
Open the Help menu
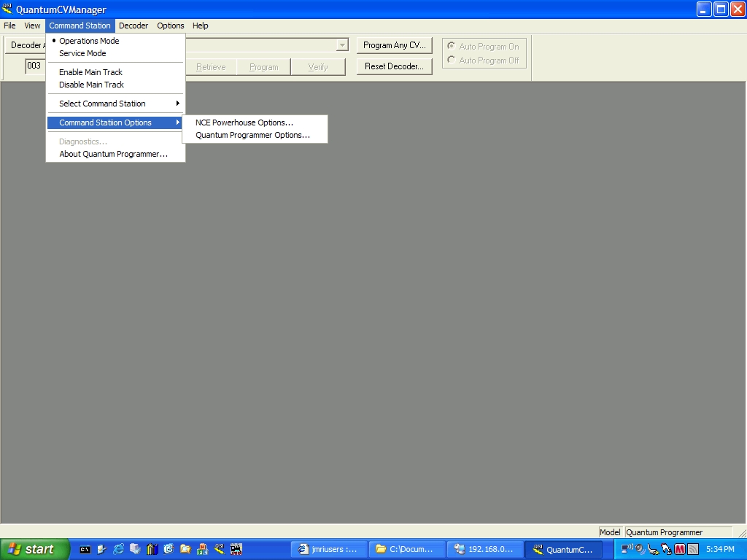pyautogui.click(x=201, y=26)
